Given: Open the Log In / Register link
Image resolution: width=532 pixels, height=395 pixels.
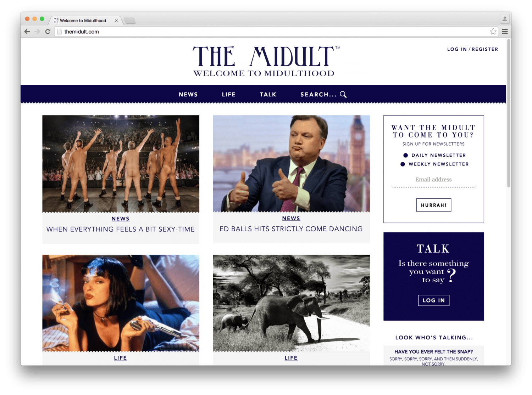Looking at the screenshot, I should coord(472,49).
